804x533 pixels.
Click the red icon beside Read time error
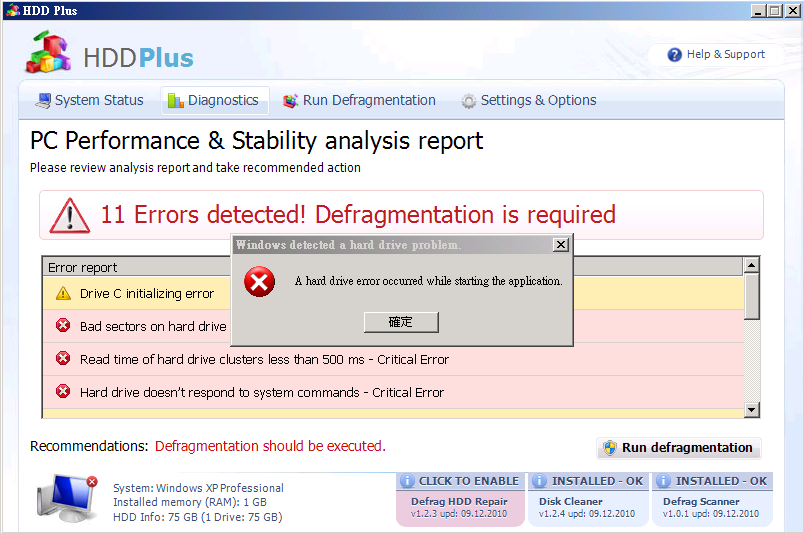pos(63,359)
